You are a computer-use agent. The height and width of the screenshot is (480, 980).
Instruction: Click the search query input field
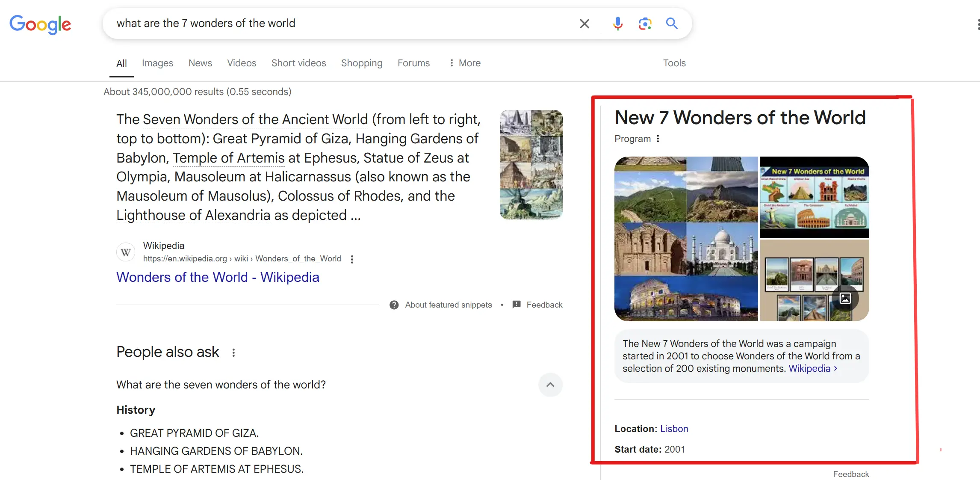point(342,23)
